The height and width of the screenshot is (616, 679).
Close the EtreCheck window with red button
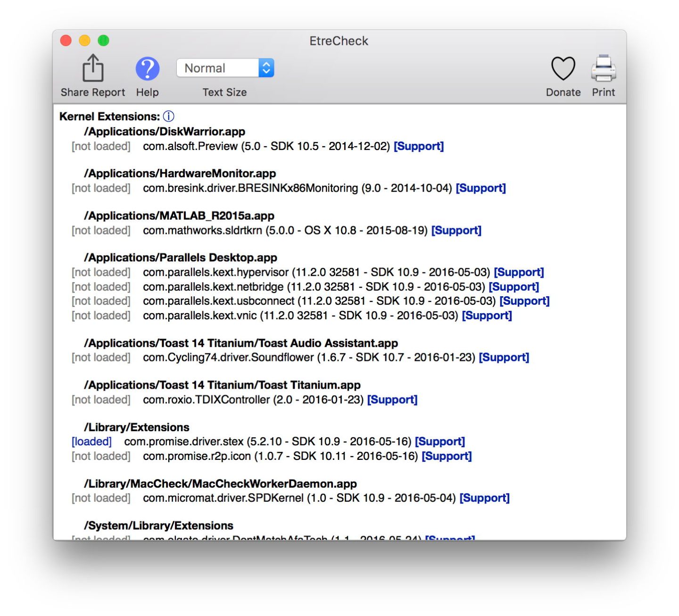tap(66, 41)
